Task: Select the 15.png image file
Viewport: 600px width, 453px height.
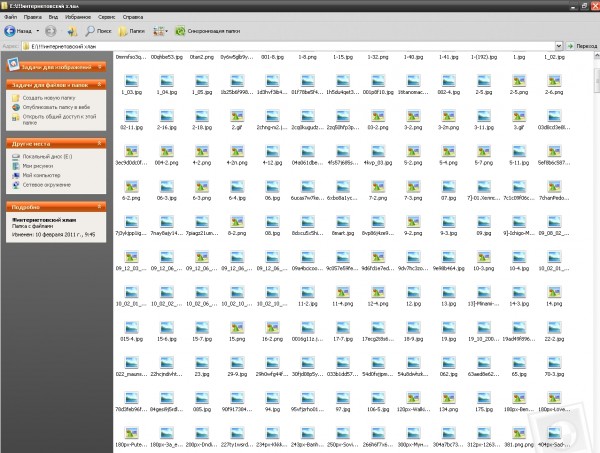Action: click(237, 328)
